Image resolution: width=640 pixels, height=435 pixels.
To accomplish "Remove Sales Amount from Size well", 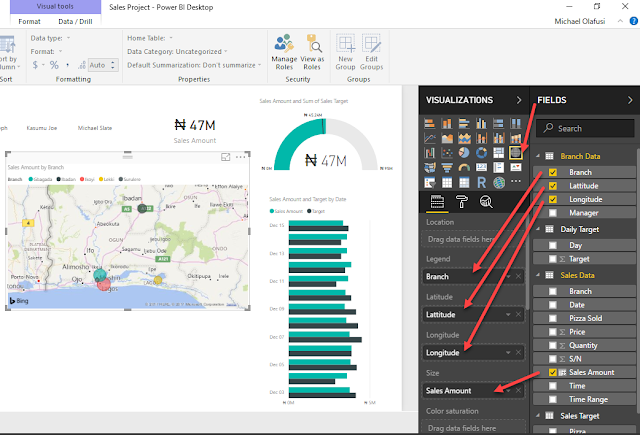I will [518, 391].
